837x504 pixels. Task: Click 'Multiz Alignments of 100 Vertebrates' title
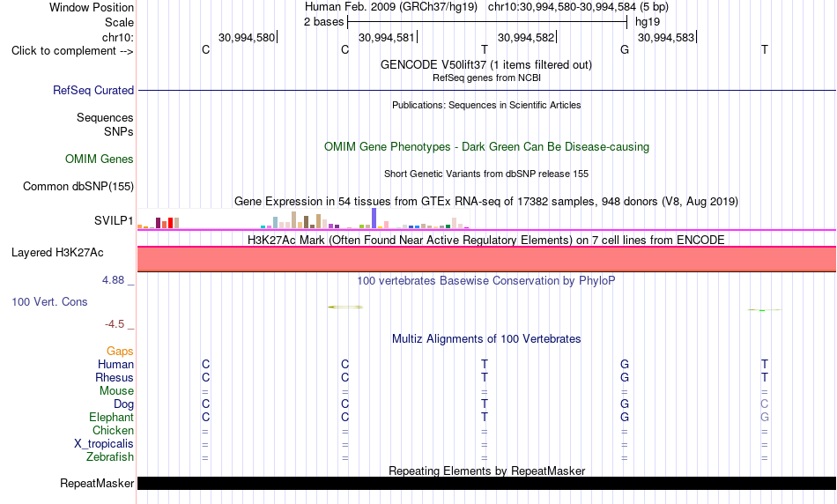click(x=486, y=339)
